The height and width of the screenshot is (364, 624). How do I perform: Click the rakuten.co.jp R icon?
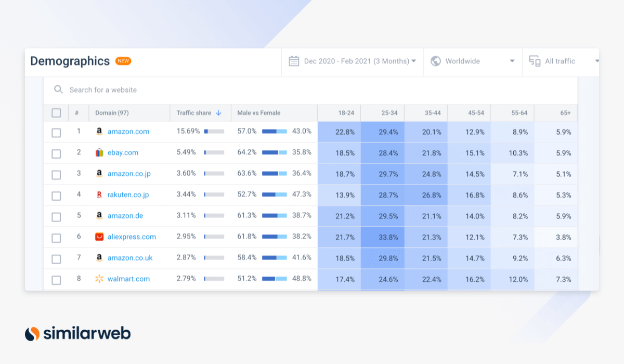click(x=99, y=195)
